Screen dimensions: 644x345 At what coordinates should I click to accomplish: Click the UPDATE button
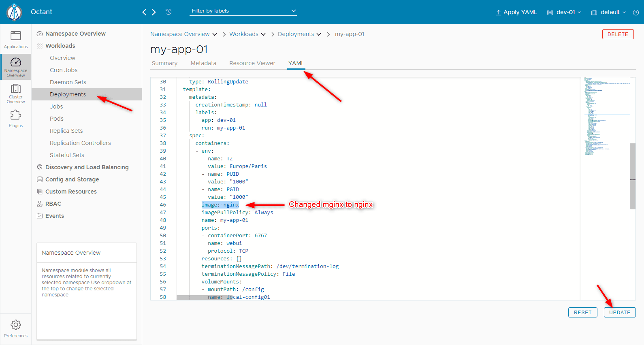(x=620, y=313)
